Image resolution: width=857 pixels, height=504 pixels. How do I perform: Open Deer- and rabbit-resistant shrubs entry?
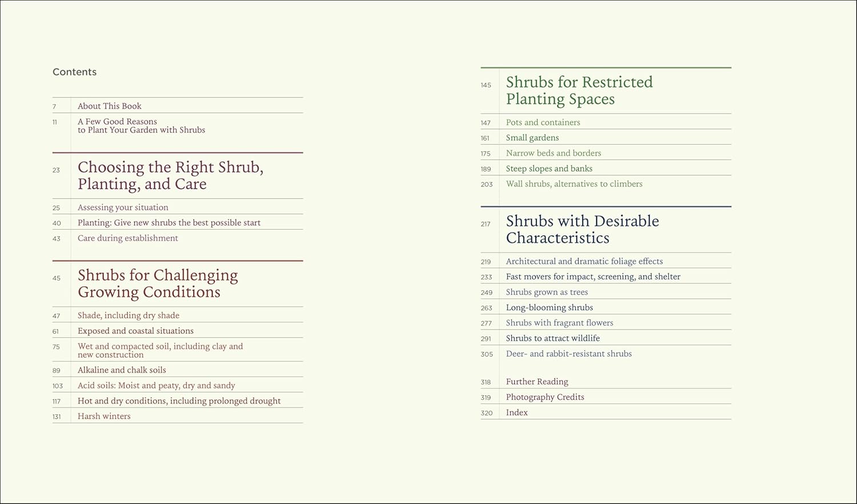click(568, 354)
